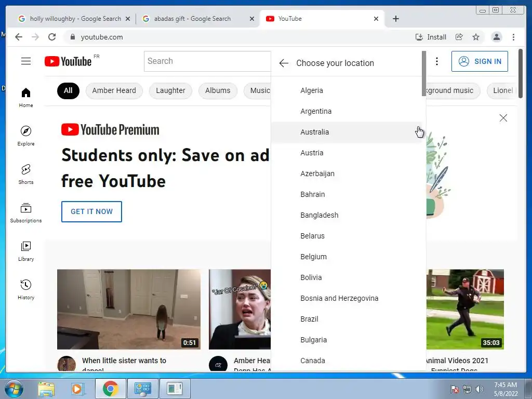Open the YouTube hamburger guide menu
Screen dimensions: 532x399
tap(26, 61)
